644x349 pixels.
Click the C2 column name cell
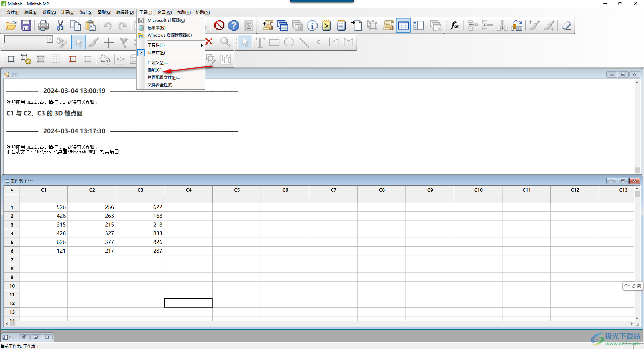tap(92, 199)
